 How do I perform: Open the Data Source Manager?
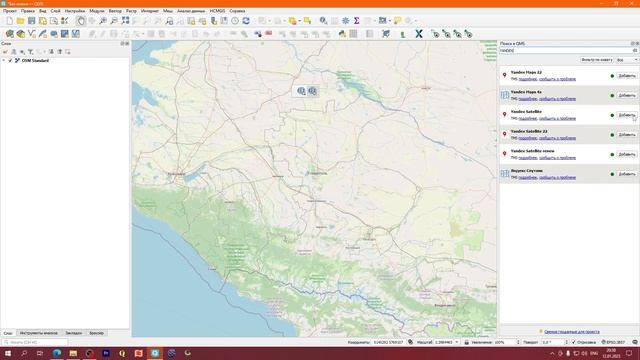point(9,34)
